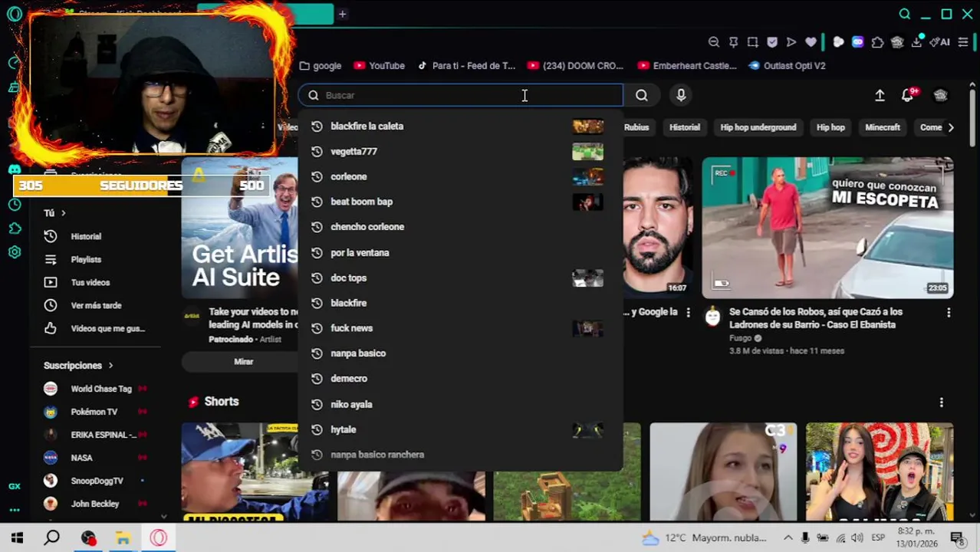980x552 pixels.
Task: Click the Opera GX taskbar icon
Action: (x=159, y=538)
